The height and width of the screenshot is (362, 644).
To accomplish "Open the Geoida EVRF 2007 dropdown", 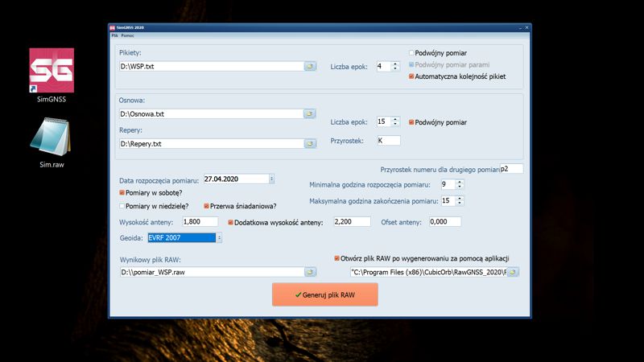I will pos(219,237).
